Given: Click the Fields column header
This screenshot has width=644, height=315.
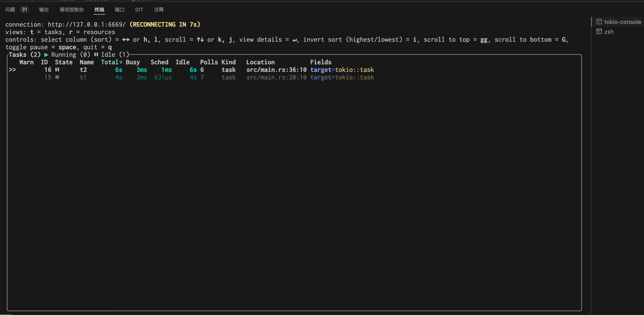Looking at the screenshot, I should point(321,62).
